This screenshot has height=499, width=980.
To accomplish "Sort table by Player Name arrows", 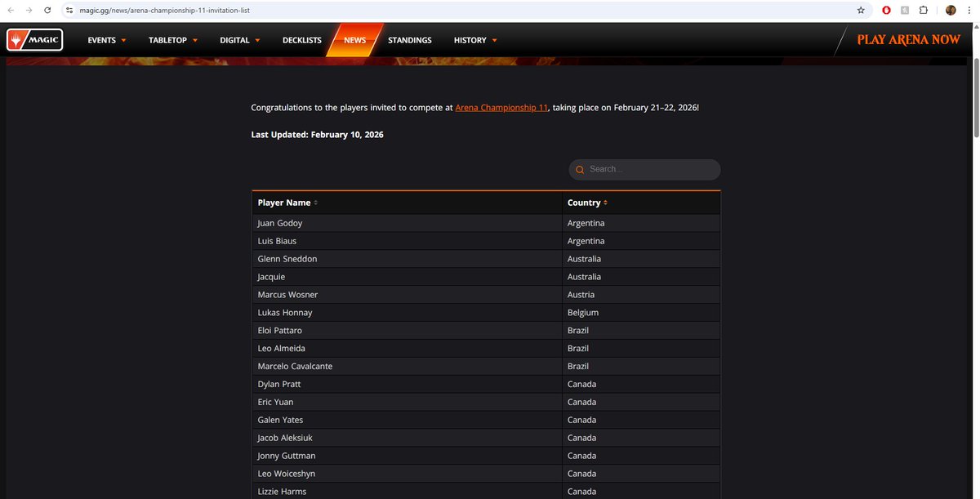I will click(315, 203).
